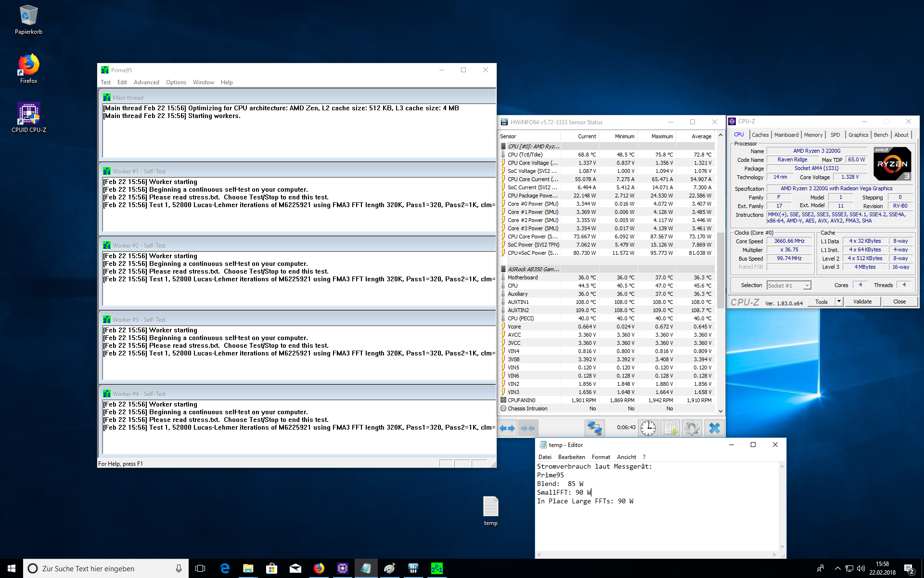Open CPU-Z Tools dropdown arrow
This screenshot has width=924, height=578.
(839, 302)
